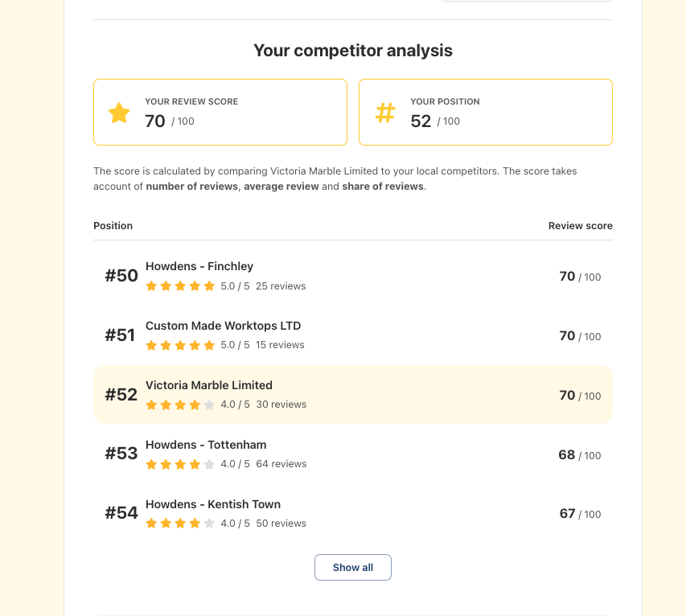686x616 pixels.
Task: Click the star rating beside Custom Made Worktops LTD
Action: click(x=181, y=345)
